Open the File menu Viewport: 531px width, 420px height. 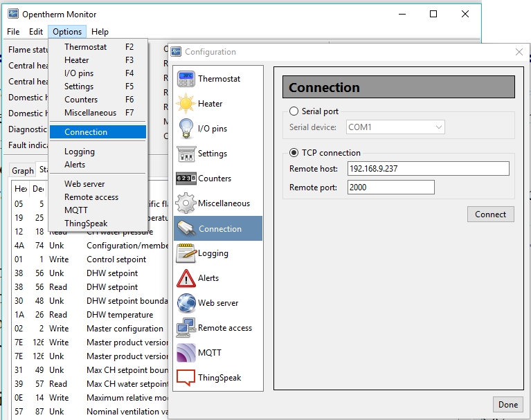coord(13,32)
